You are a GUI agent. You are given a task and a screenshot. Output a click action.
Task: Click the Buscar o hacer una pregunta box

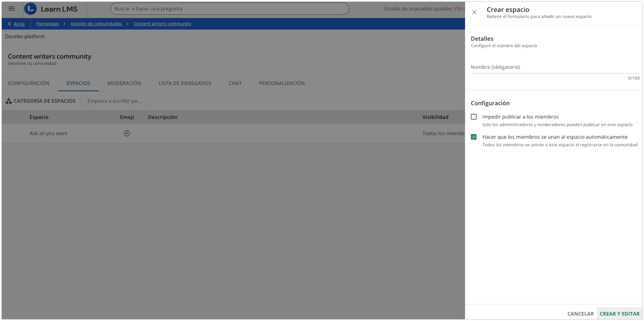229,9
